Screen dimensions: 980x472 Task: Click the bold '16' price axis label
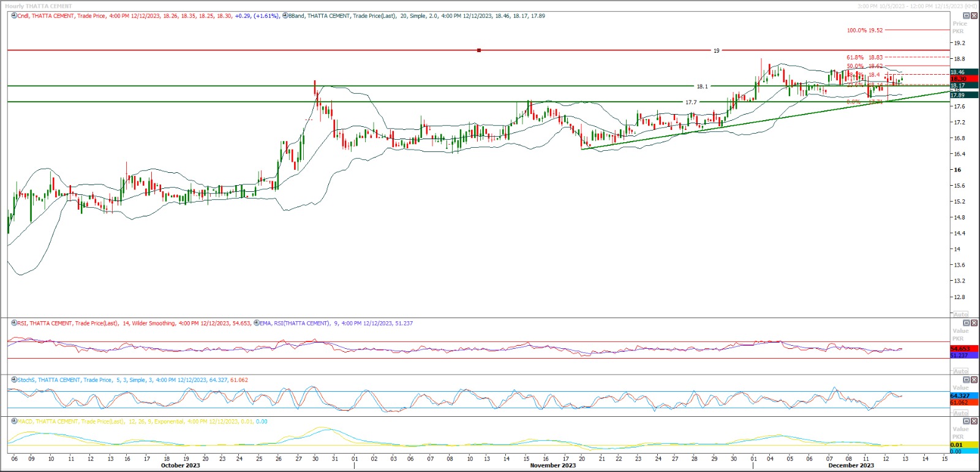pos(957,170)
